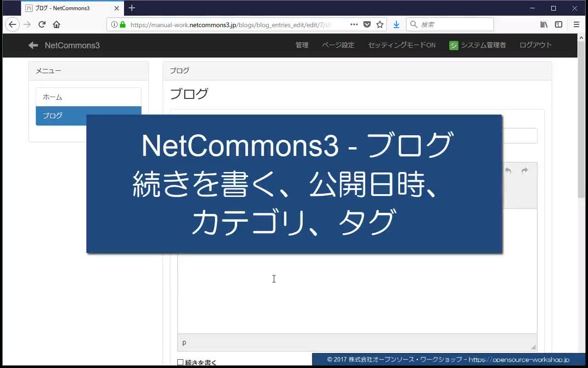This screenshot has height=368, width=588.
Task: Select the ブログ - NetCommons3 browser tab
Action: pos(73,8)
